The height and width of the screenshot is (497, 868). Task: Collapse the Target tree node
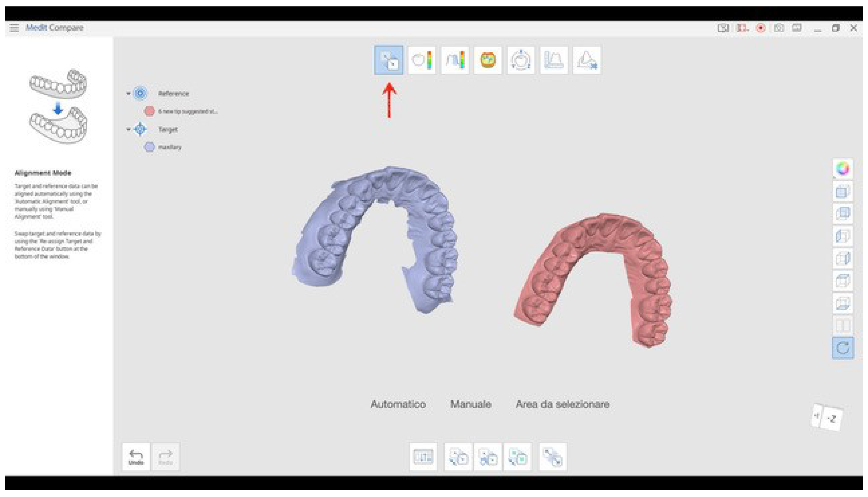point(129,129)
